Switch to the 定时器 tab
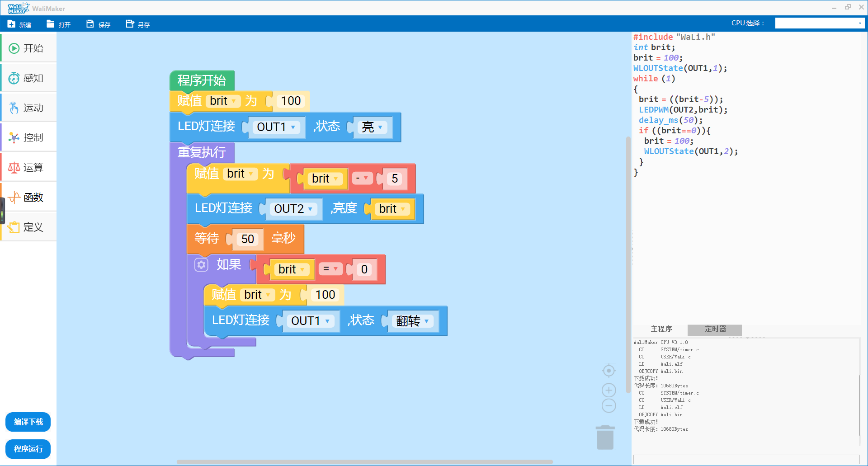 tap(715, 329)
